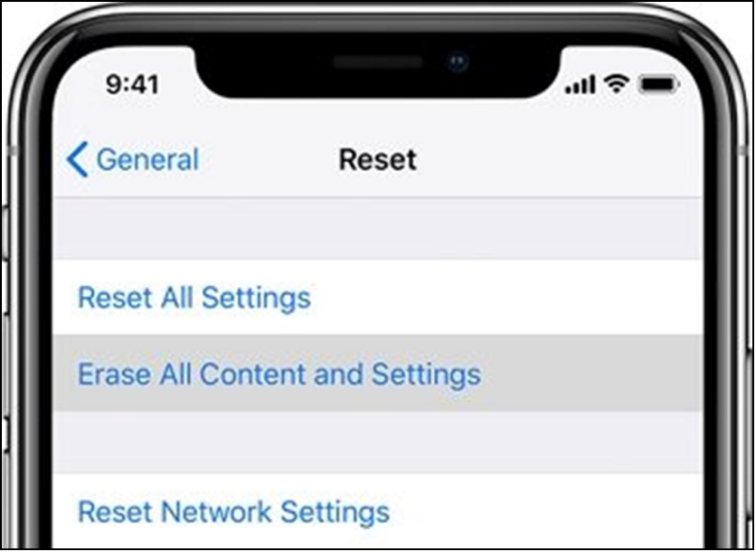Go back to General settings
756x552 pixels.
point(133,159)
